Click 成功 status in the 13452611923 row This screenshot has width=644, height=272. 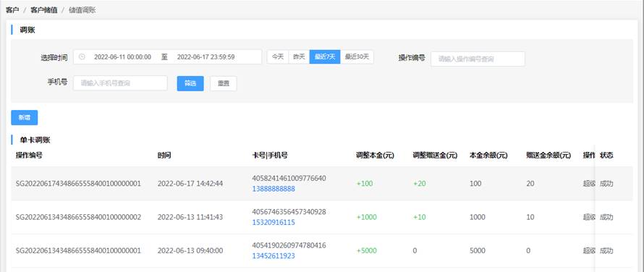pyautogui.click(x=606, y=250)
